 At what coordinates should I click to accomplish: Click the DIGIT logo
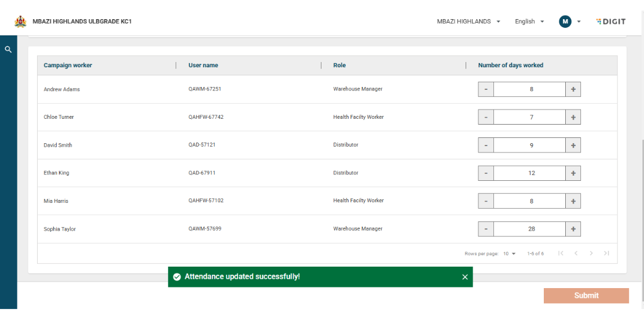pos(611,21)
